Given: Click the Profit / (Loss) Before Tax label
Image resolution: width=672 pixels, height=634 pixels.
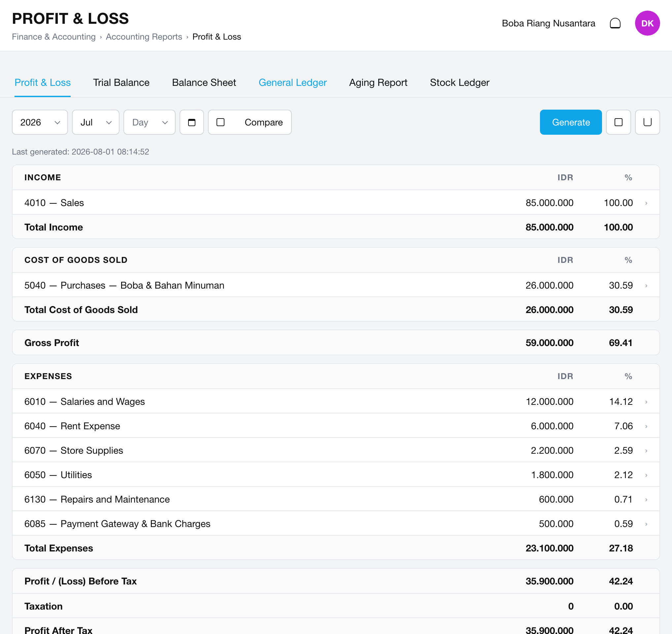Looking at the screenshot, I should pos(81,581).
